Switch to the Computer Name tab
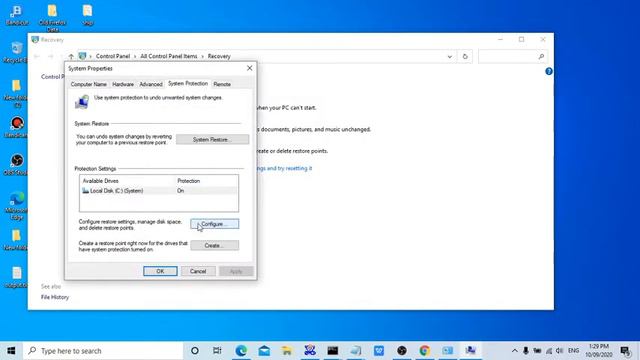Viewport: 640px width, 360px height. [x=89, y=84]
